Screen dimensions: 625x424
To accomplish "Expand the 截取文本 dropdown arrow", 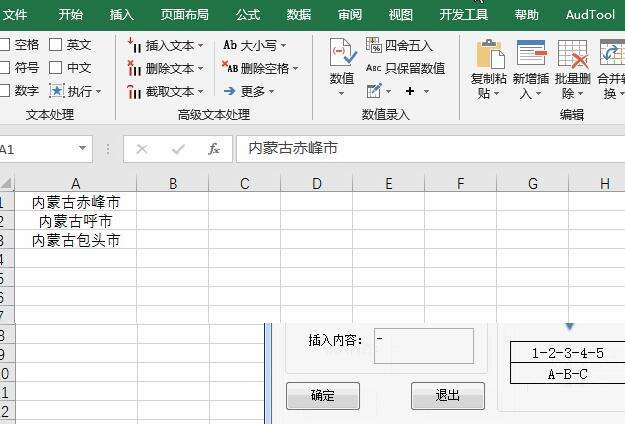I will 200,92.
